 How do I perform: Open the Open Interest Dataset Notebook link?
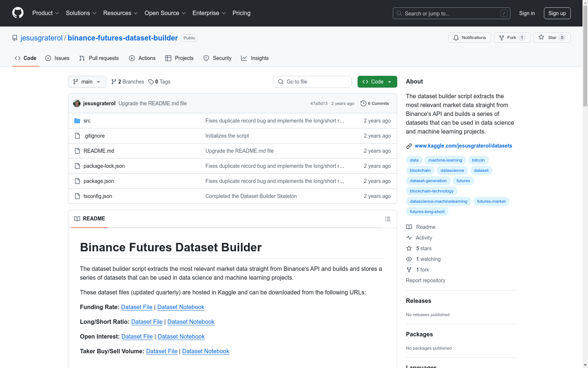(x=181, y=336)
